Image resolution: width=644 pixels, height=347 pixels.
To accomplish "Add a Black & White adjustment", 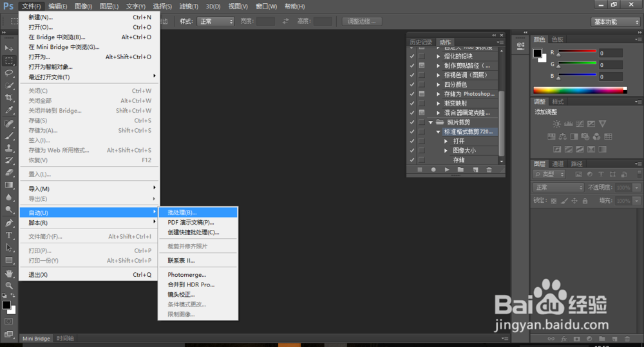I will (574, 136).
